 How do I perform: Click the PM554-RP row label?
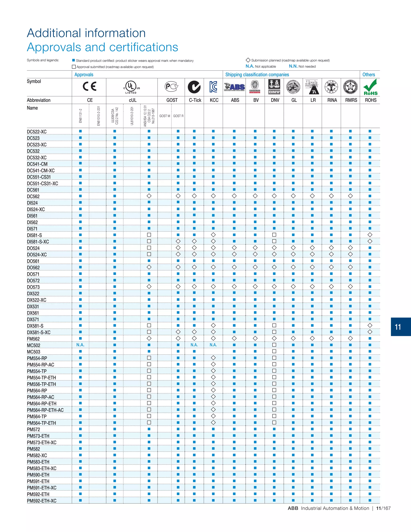pos(37,358)
